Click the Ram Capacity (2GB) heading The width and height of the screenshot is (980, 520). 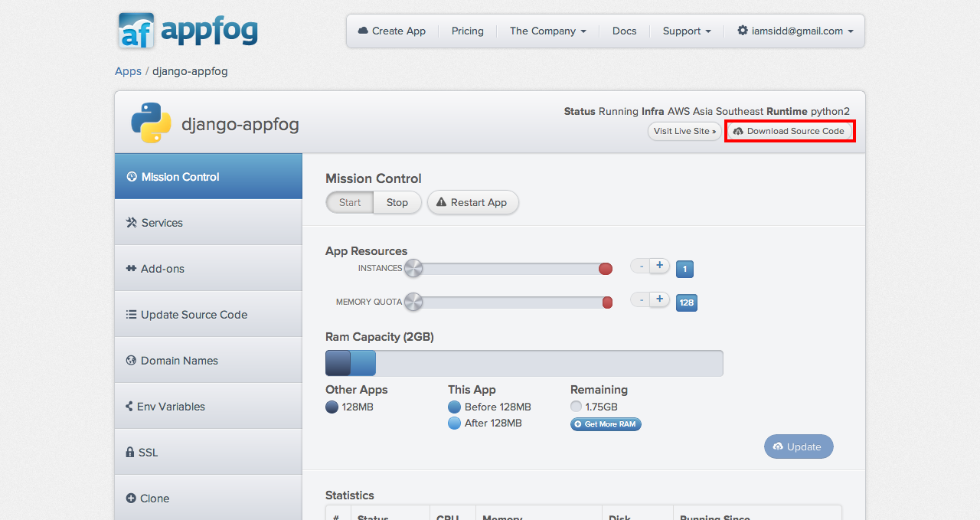pos(380,337)
